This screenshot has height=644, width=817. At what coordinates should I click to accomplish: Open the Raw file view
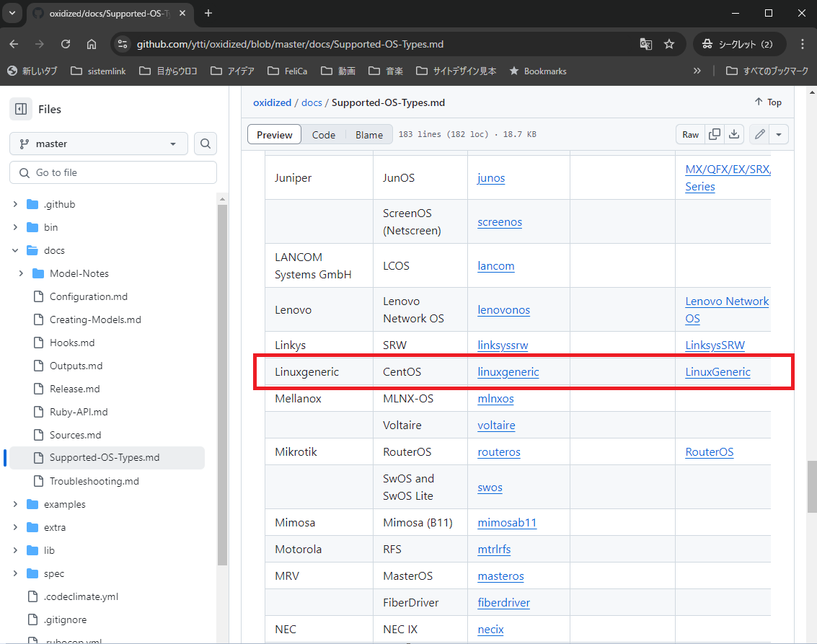point(689,134)
